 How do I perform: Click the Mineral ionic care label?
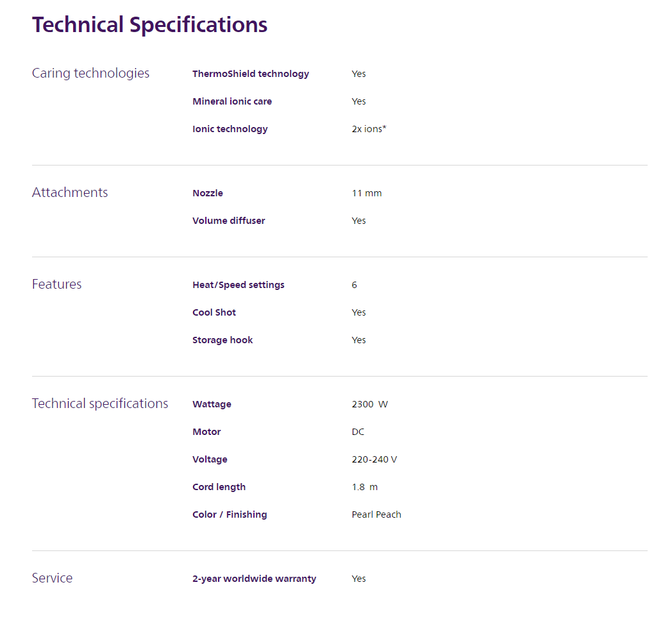click(x=231, y=101)
